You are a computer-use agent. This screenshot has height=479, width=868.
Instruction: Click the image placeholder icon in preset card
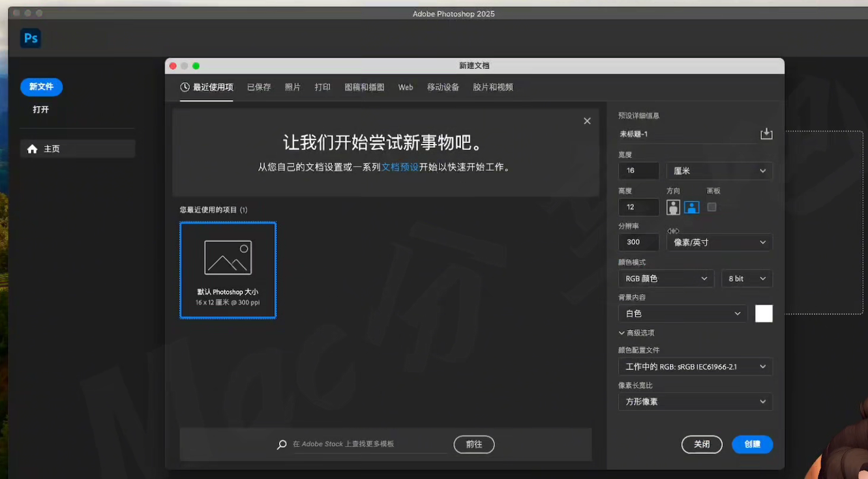click(x=228, y=257)
